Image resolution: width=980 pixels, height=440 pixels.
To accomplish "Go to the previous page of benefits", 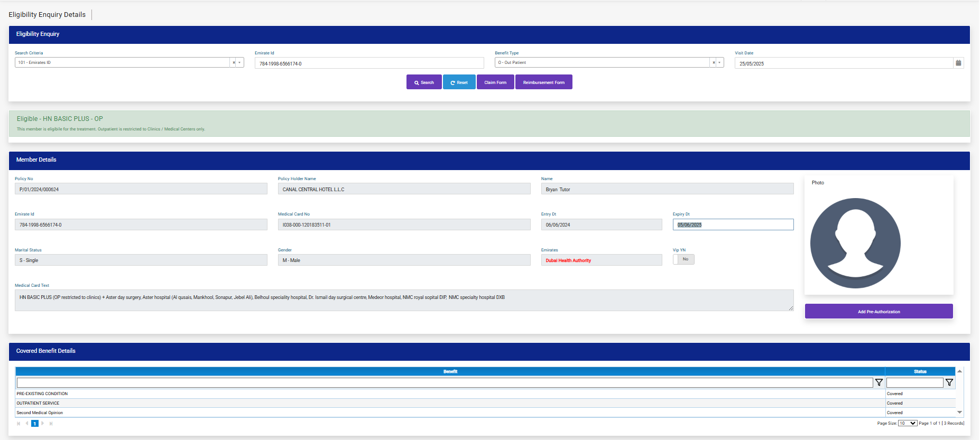I will 26,424.
